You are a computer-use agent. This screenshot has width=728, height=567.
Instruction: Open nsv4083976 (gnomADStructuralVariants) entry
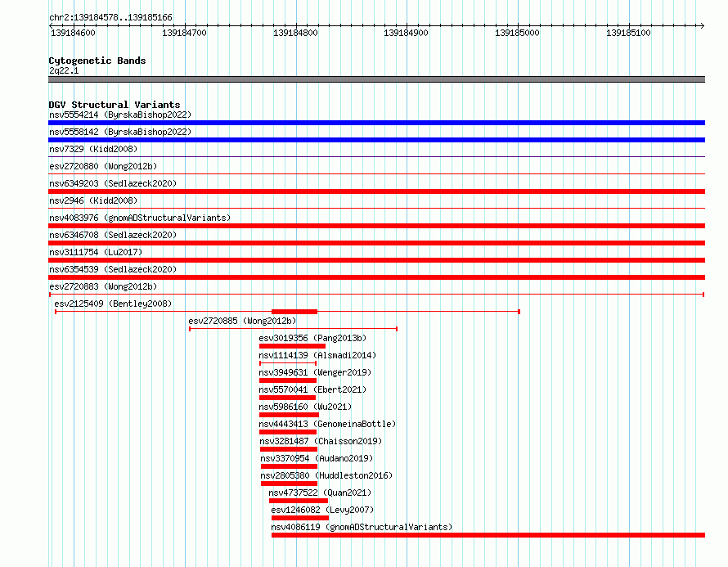pos(140,218)
